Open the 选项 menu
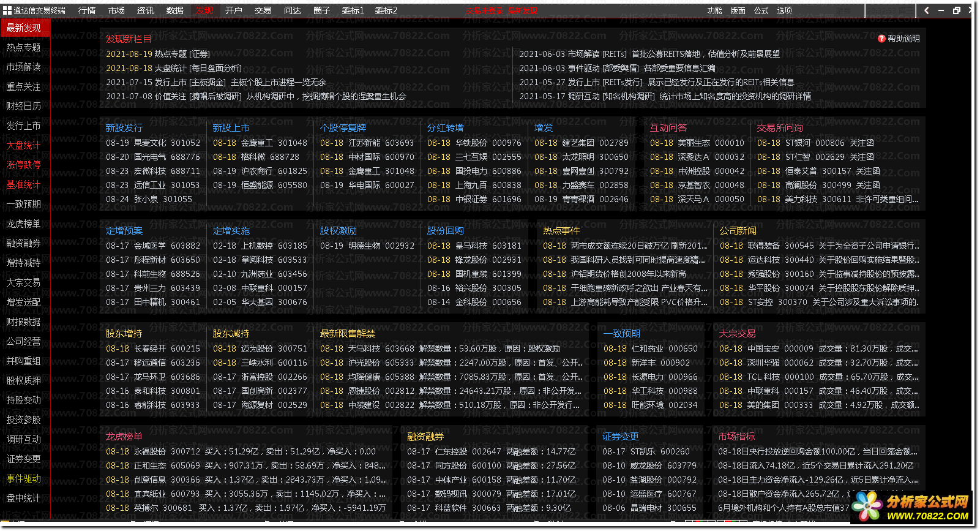The image size is (980, 531). (785, 10)
